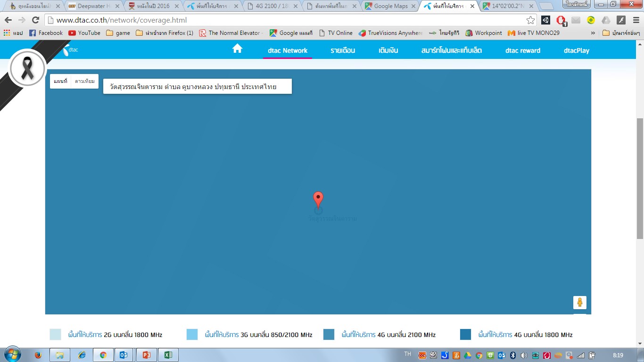Reload the page with refresh icon
The height and width of the screenshot is (362, 644).
[35, 20]
